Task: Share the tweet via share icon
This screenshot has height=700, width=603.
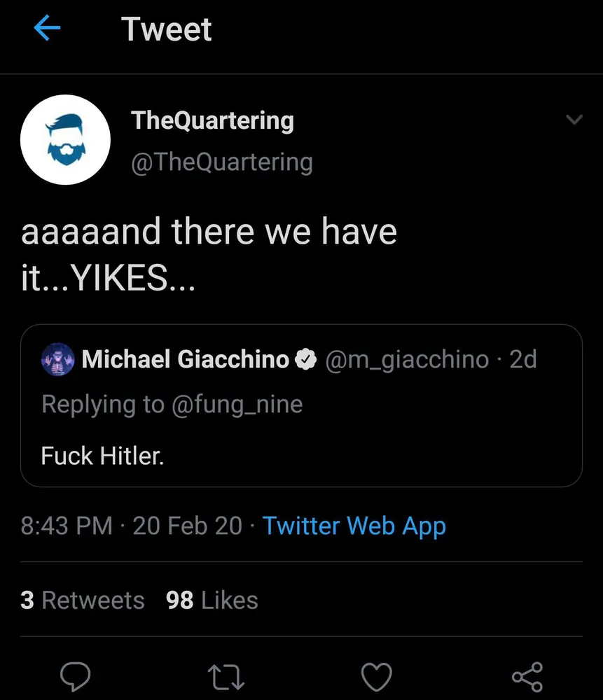Action: coord(527,675)
